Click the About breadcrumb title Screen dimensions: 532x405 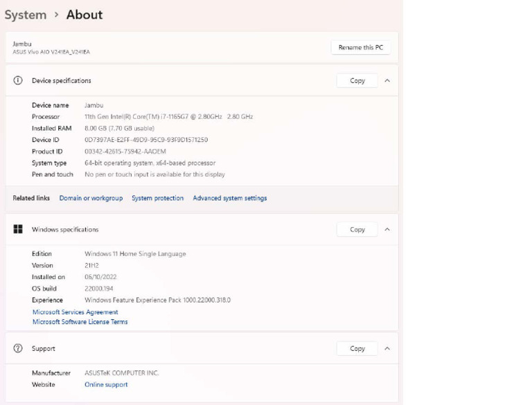click(85, 15)
